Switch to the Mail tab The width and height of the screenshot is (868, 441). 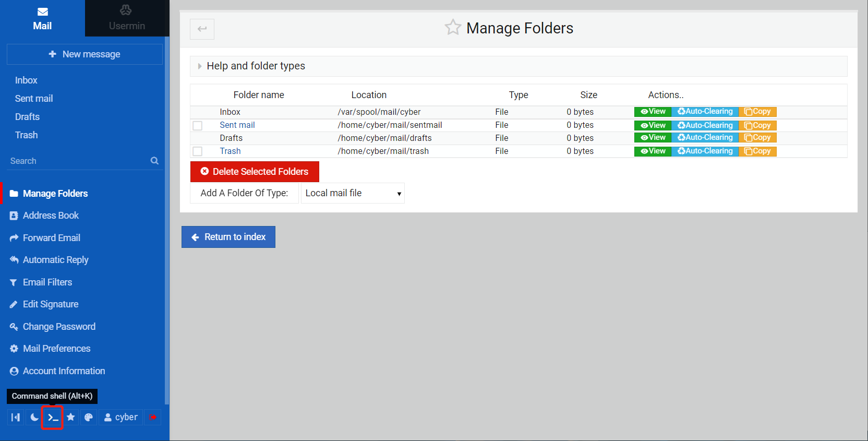[x=42, y=18]
